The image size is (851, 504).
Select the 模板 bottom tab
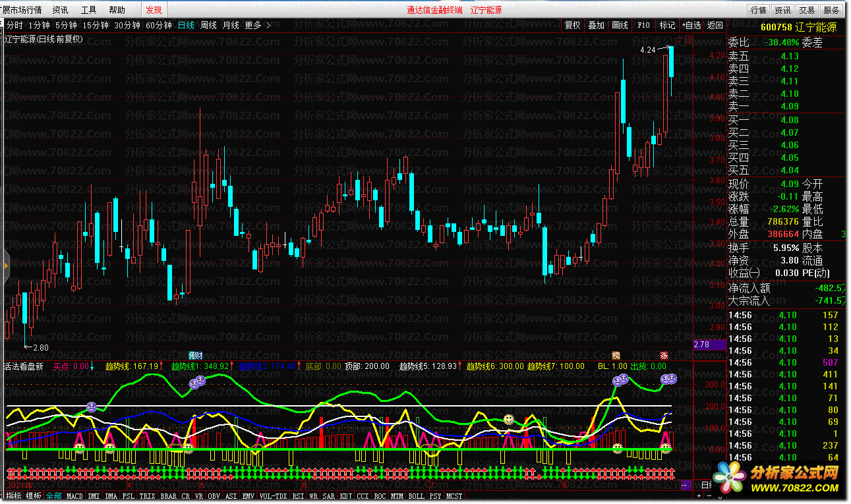[33, 495]
